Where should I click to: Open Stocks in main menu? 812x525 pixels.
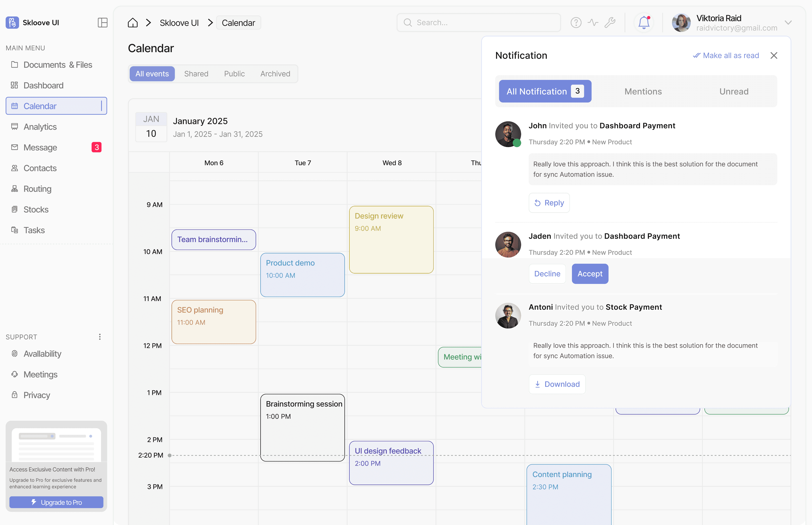[x=36, y=209]
